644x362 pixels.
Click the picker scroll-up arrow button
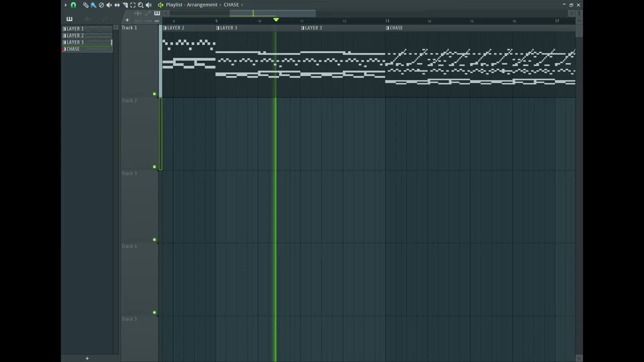[x=116, y=28]
